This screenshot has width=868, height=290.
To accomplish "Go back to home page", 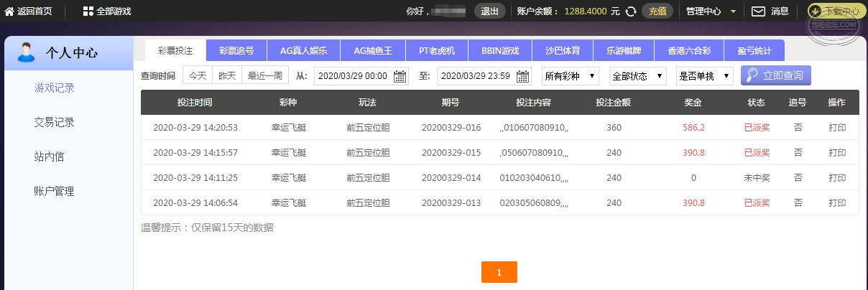I will (x=28, y=11).
